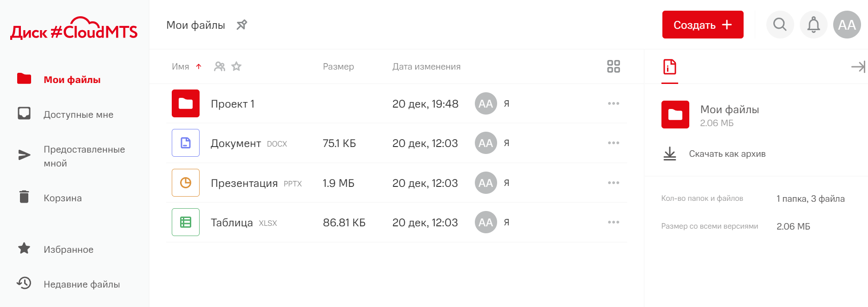The image size is (868, 307).
Task: Open more options for Документ
Action: coord(613,143)
